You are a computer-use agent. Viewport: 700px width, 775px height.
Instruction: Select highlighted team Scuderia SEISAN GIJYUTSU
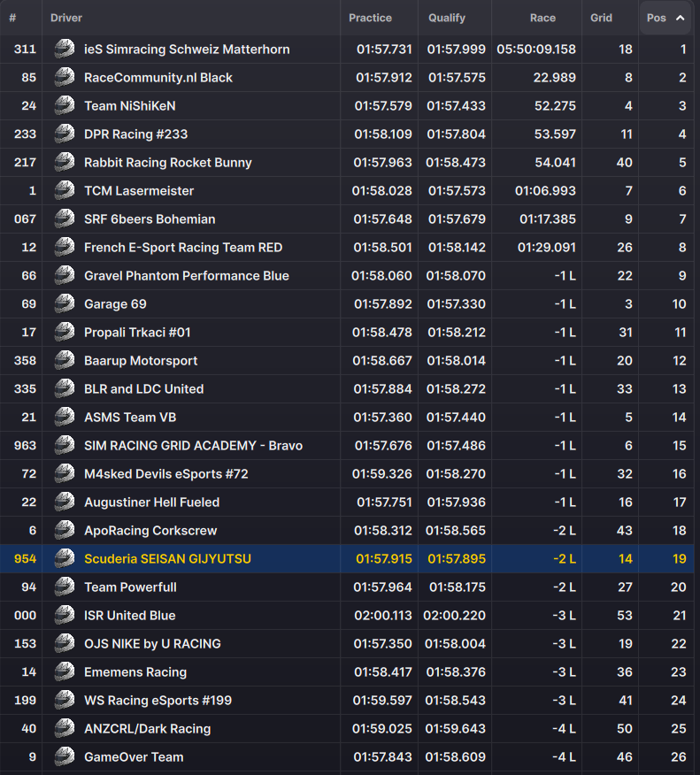(167, 558)
